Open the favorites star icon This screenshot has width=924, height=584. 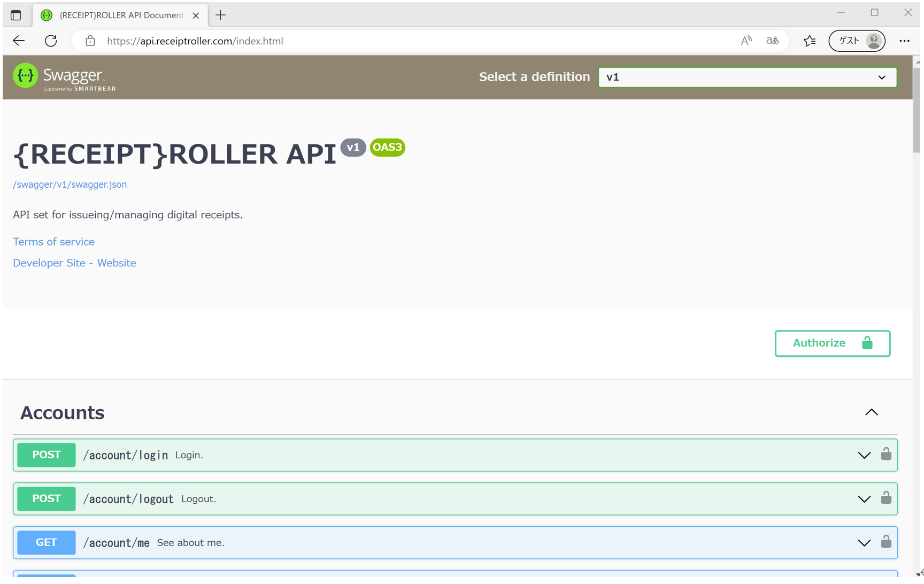coord(810,41)
